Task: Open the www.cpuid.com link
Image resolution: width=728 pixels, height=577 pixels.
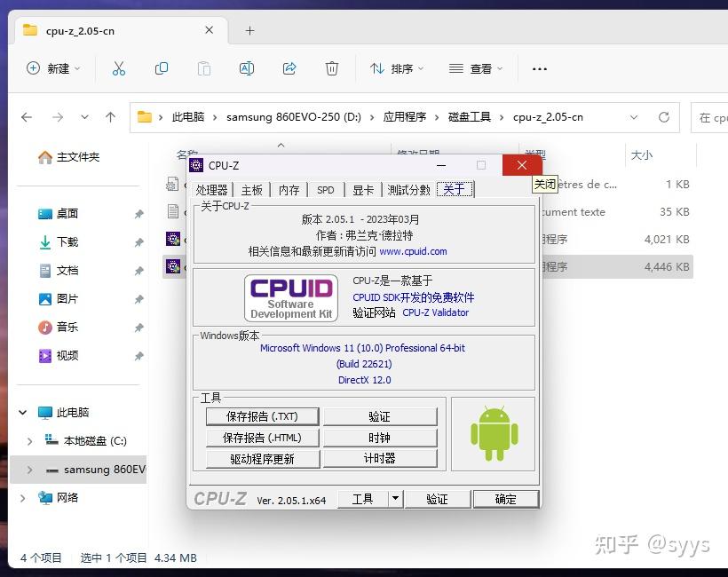Action: pos(417,252)
